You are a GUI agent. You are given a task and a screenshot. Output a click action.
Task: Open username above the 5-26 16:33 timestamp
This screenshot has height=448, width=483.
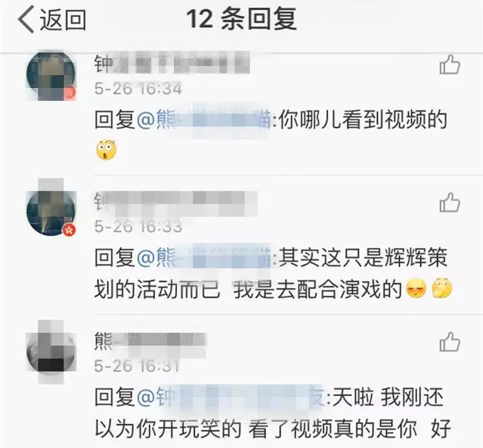[176, 202]
